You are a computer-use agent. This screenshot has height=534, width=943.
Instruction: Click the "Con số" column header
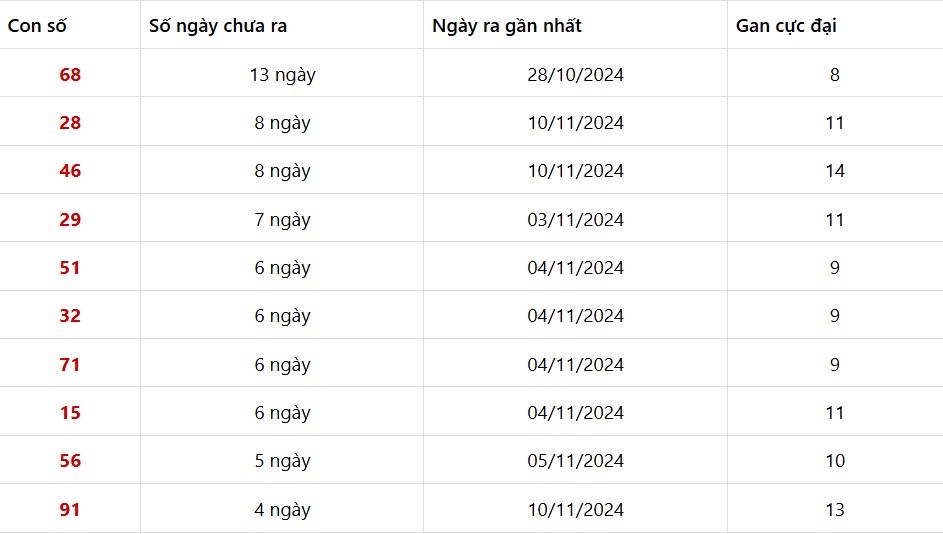coord(38,26)
